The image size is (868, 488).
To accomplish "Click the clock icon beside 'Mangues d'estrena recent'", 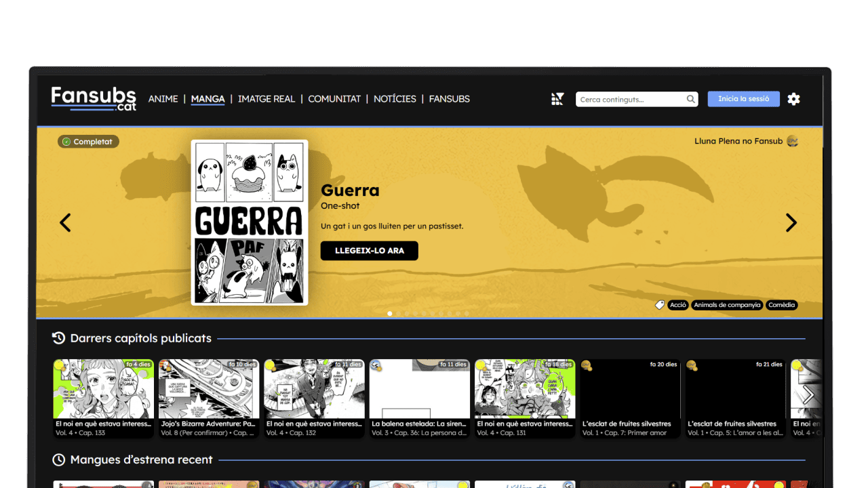I will click(58, 460).
